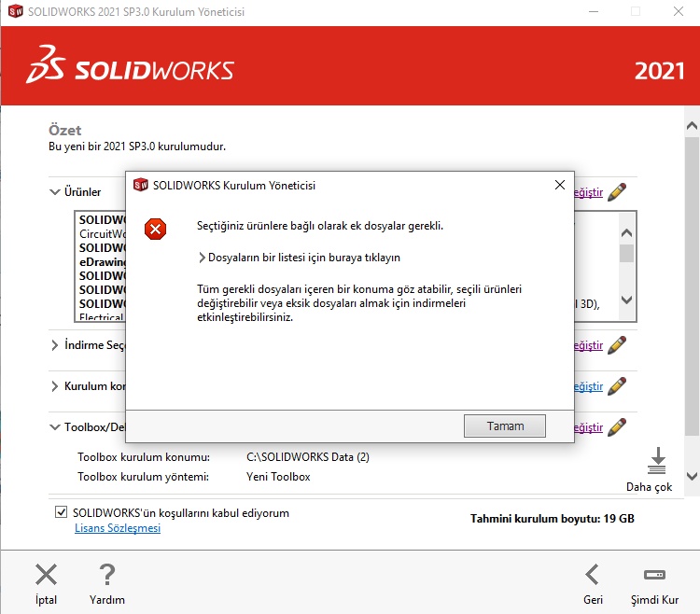Click main page scrollbar up arrow
700x614 pixels.
[692, 126]
